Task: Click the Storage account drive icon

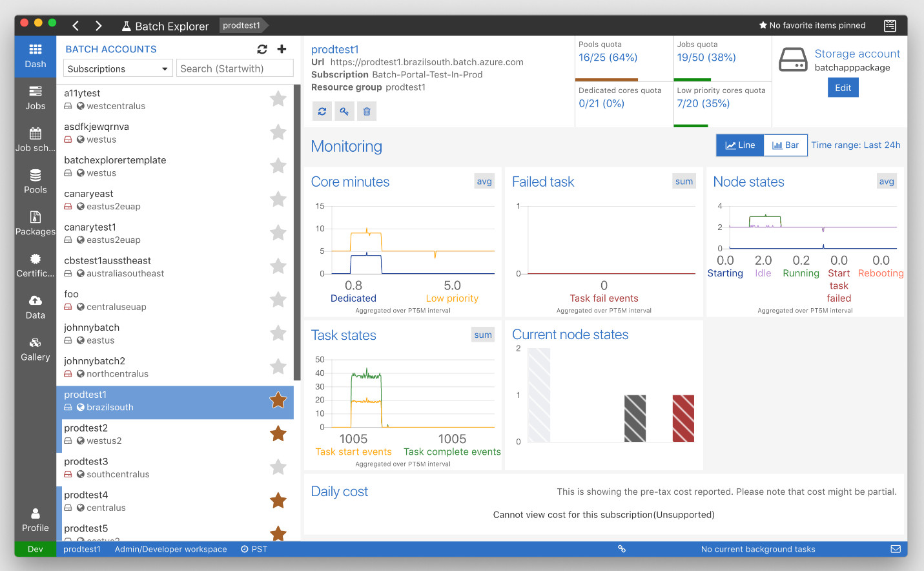Action: point(793,59)
